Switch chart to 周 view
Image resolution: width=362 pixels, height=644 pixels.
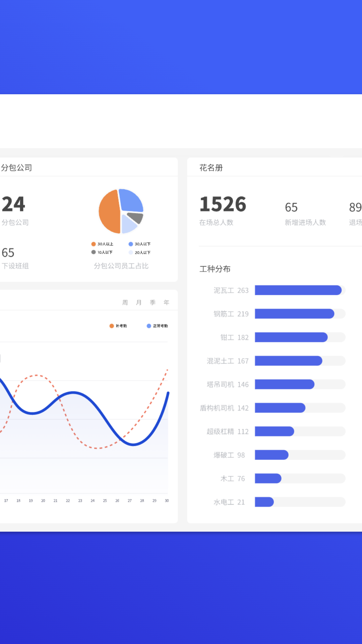coord(125,303)
